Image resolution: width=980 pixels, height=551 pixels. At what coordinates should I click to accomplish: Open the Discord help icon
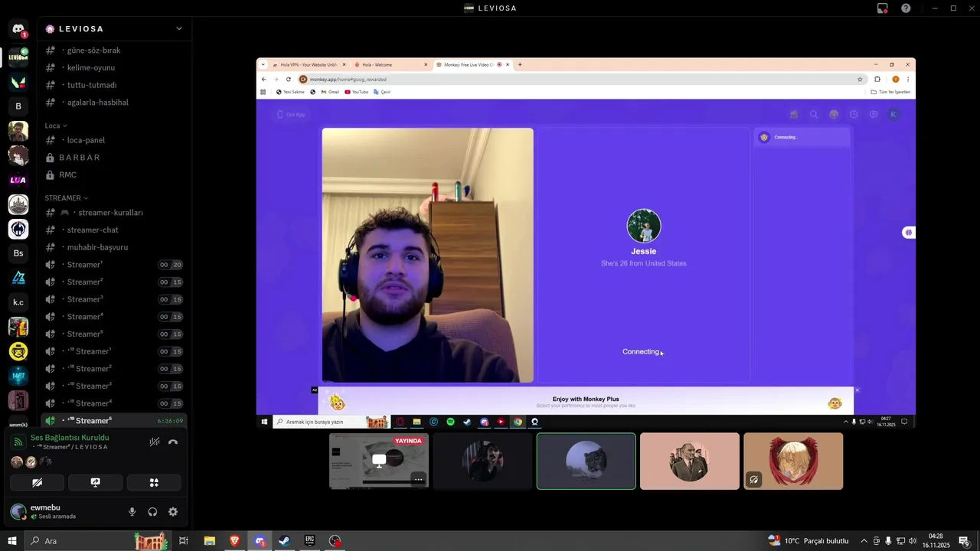coord(906,8)
